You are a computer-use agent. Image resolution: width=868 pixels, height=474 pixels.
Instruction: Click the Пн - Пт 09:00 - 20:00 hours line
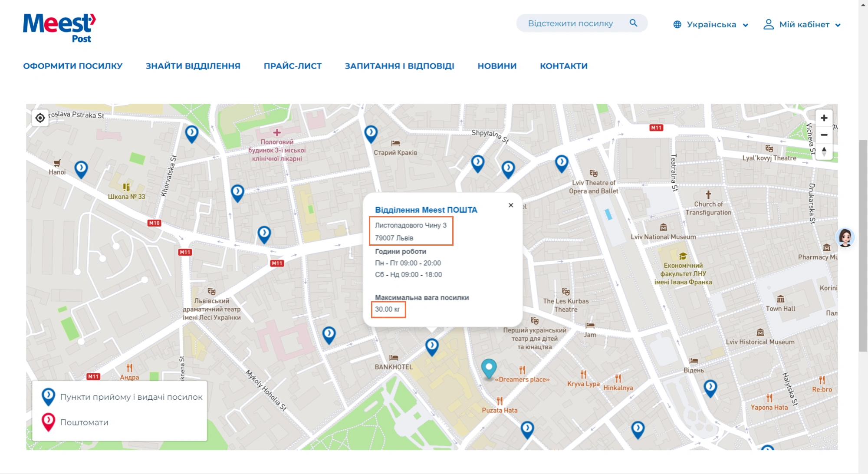(x=408, y=263)
